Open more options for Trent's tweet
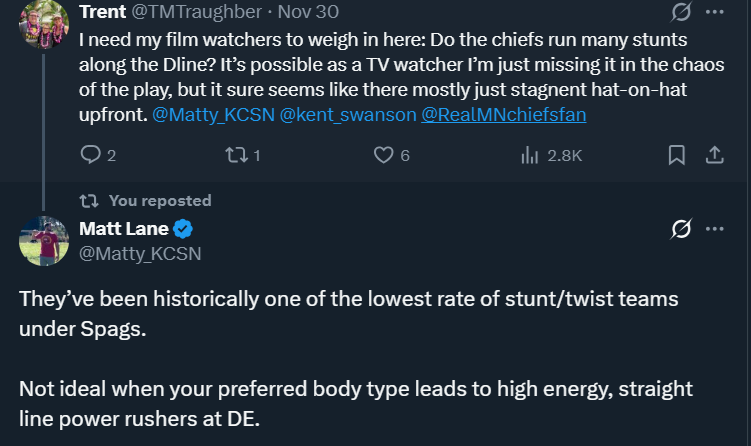This screenshot has width=751, height=446. point(715,12)
